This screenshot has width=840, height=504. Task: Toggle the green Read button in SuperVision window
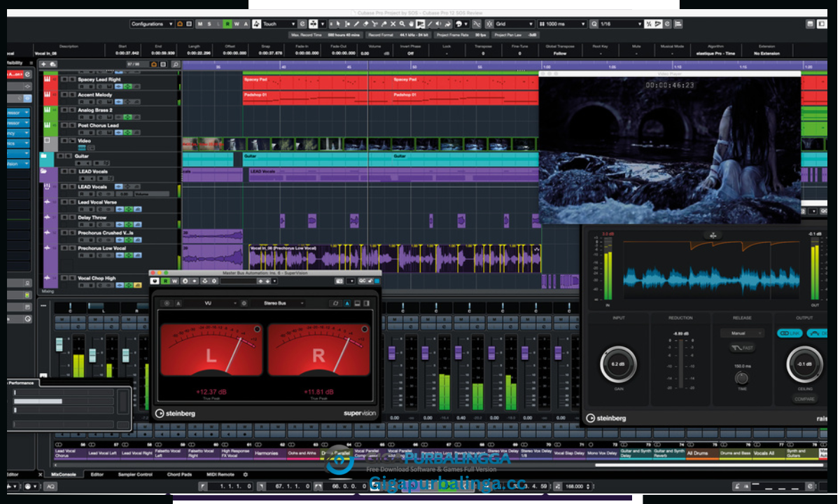tap(165, 281)
